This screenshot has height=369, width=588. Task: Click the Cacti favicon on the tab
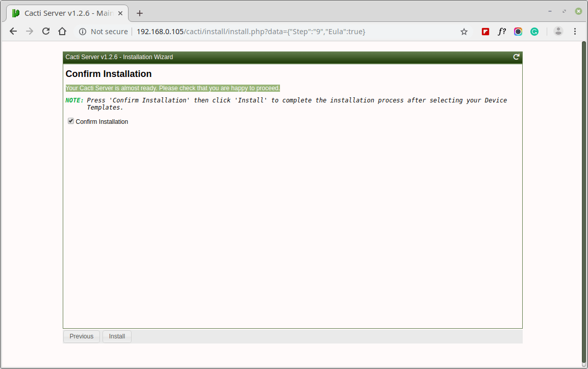coord(16,13)
